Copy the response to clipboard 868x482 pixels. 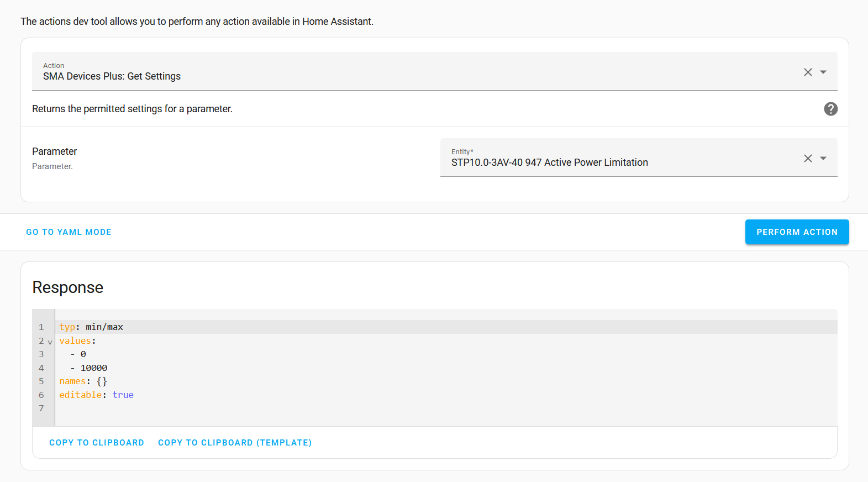[x=97, y=443]
